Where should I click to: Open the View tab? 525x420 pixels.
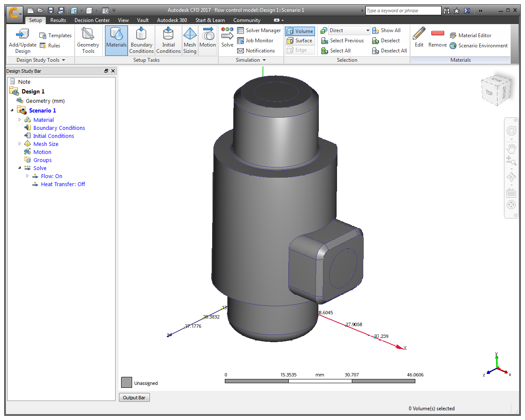[x=123, y=20]
